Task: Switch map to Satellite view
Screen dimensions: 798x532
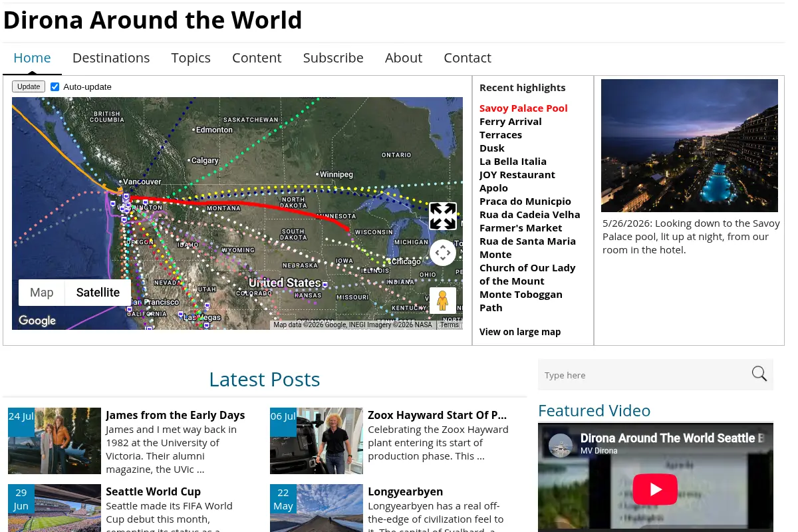Action: tap(98, 293)
